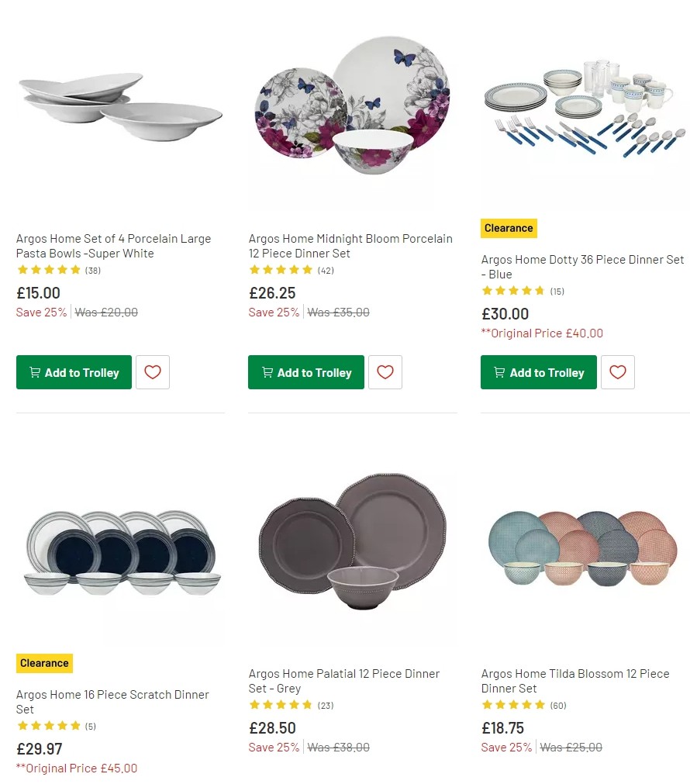Image resolution: width=690 pixels, height=784 pixels.
Task: Click the Scratch Dinner Set product image
Action: click(x=120, y=554)
